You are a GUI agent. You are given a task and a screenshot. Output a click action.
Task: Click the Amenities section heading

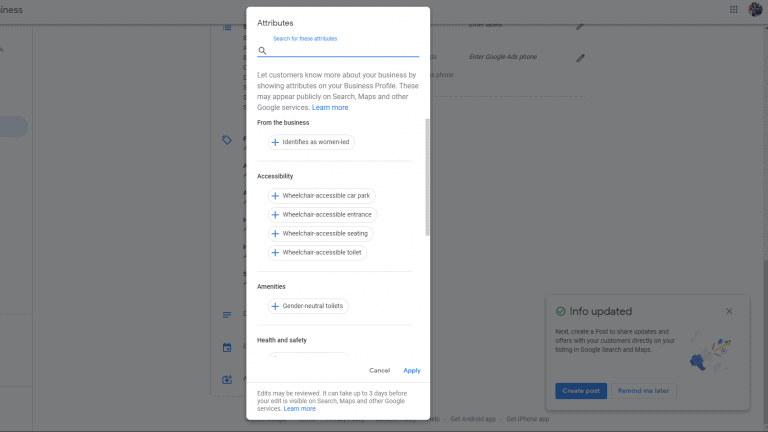(x=271, y=287)
